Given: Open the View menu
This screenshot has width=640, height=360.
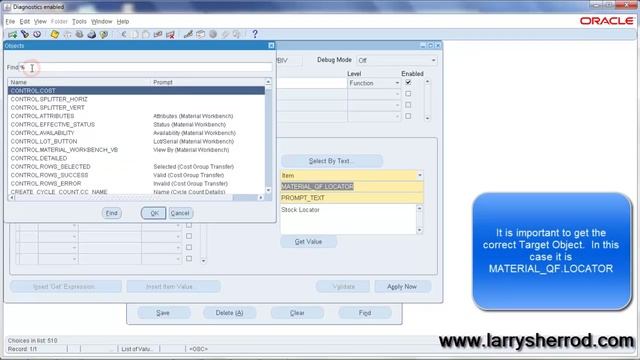Looking at the screenshot, I should point(40,22).
